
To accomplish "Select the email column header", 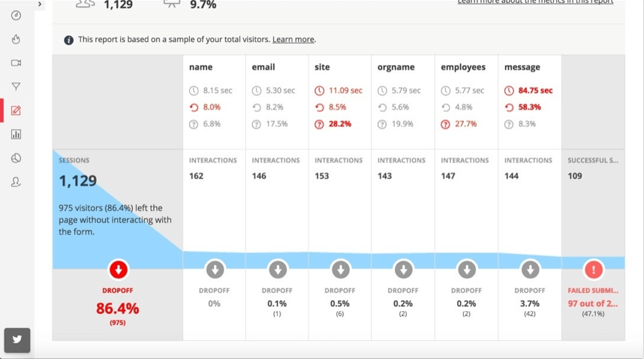I will point(263,67).
